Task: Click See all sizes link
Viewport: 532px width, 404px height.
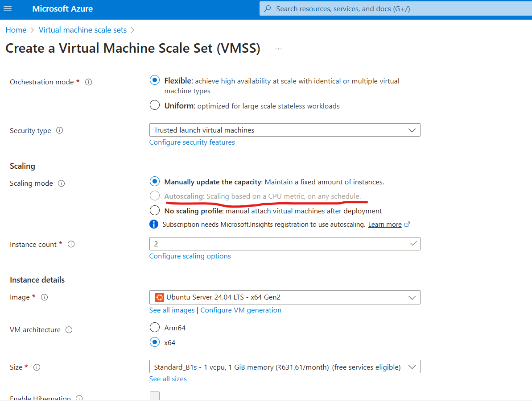Action: point(168,379)
